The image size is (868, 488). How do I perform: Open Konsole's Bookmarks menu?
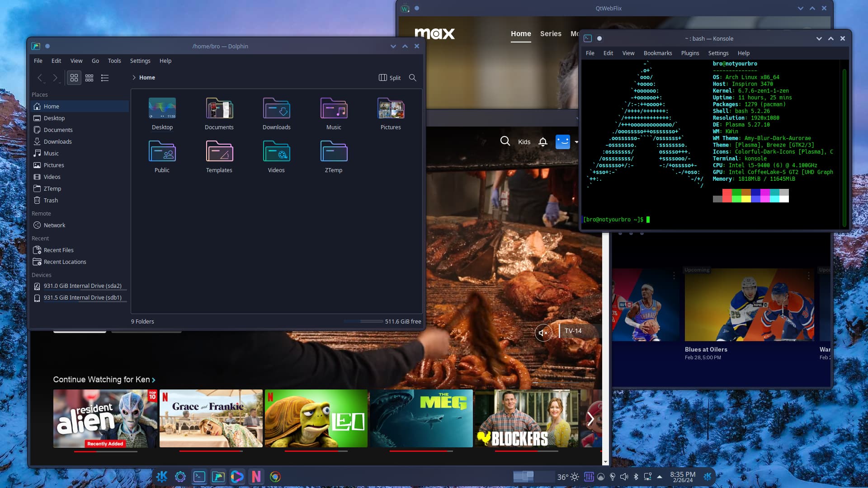pyautogui.click(x=658, y=53)
